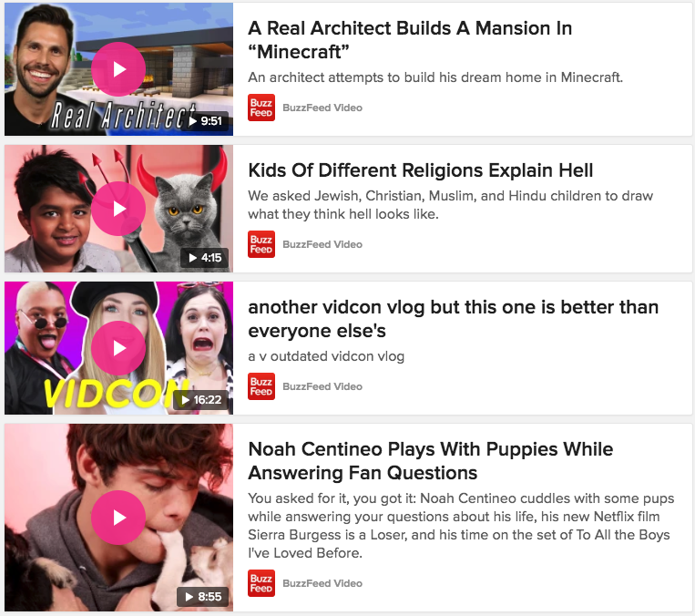
Task: Click the devil cat thumbnail image
Action: pos(118,209)
